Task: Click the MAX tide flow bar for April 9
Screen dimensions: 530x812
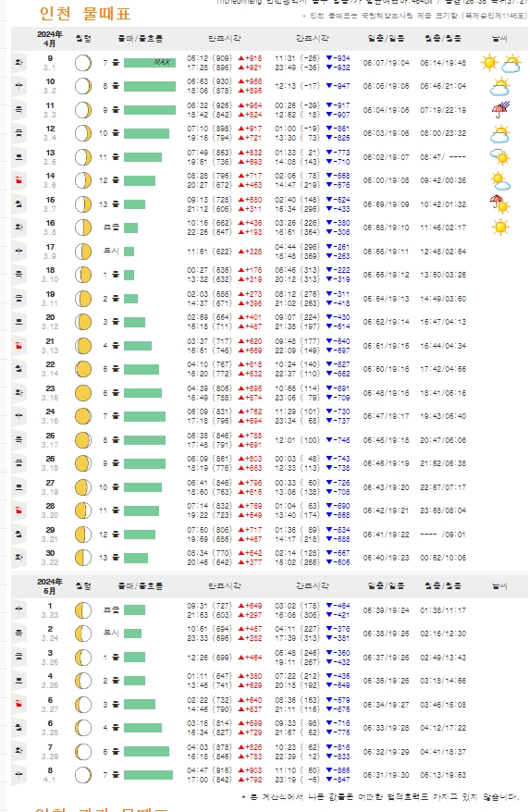Action: (x=150, y=63)
